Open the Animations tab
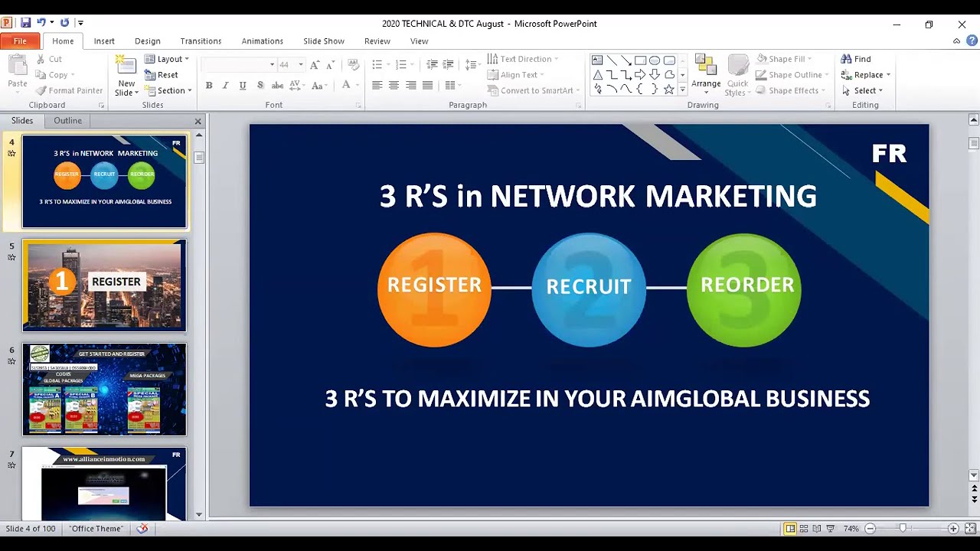Screen dimensions: 980x551 (263, 41)
